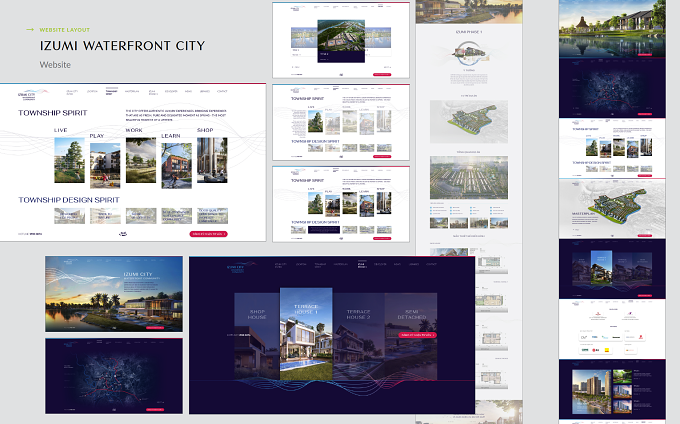Open the sunset lakeside hero mockup with the IZUMI CITY headline
Image resolution: width=680 pixels, height=424 pixels.
pos(114,294)
